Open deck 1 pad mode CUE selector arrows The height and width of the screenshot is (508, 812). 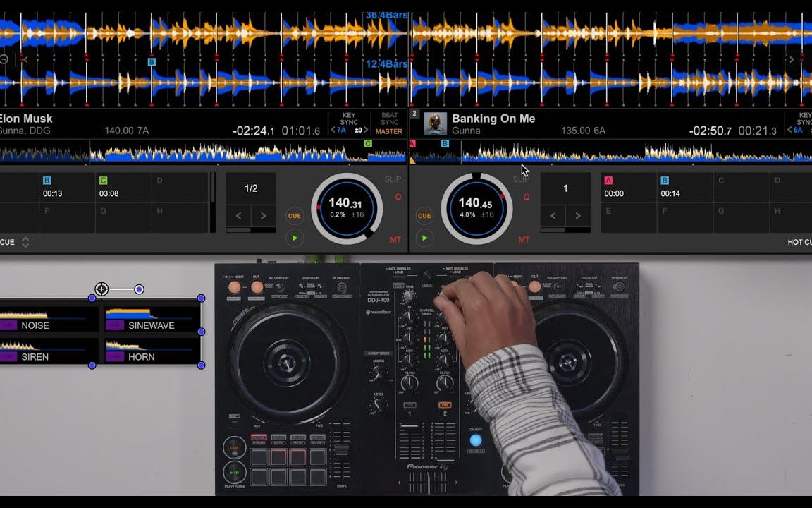[25, 242]
